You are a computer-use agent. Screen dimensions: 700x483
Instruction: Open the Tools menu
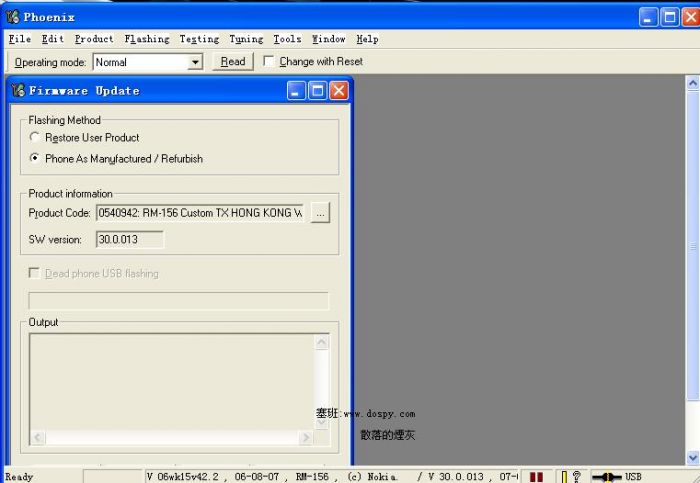[x=287, y=39]
